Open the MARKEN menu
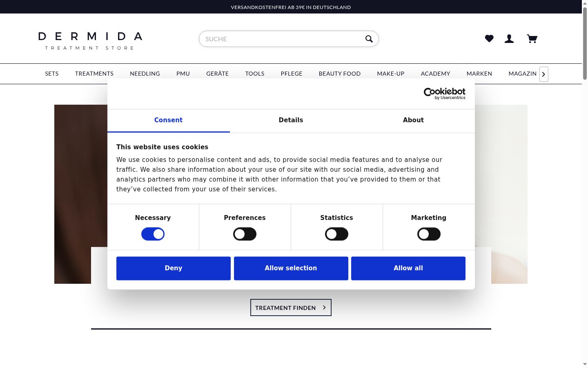 [x=479, y=74]
